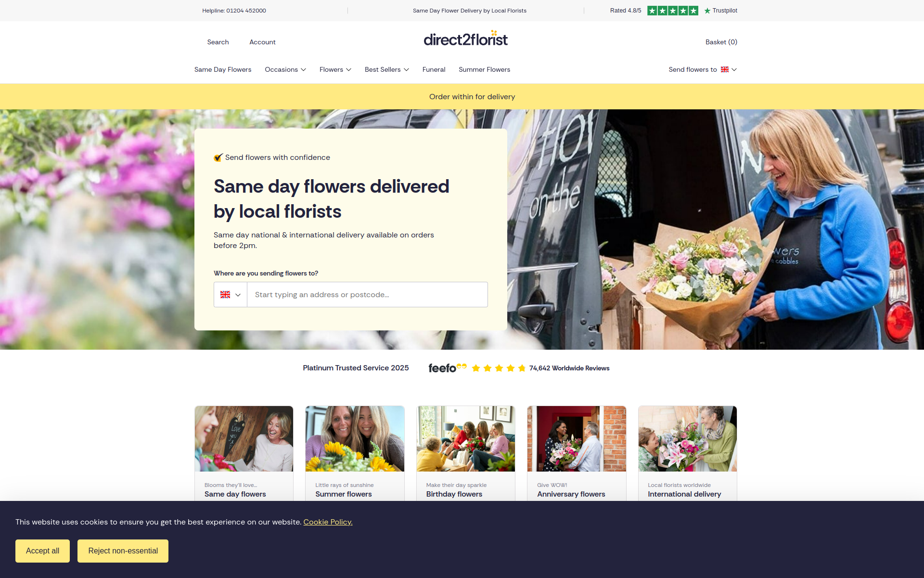This screenshot has width=924, height=578.
Task: Open the Cookie Policy link
Action: (328, 522)
